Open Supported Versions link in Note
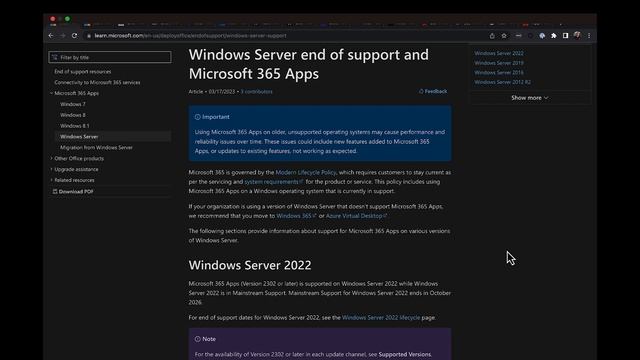 point(404,354)
